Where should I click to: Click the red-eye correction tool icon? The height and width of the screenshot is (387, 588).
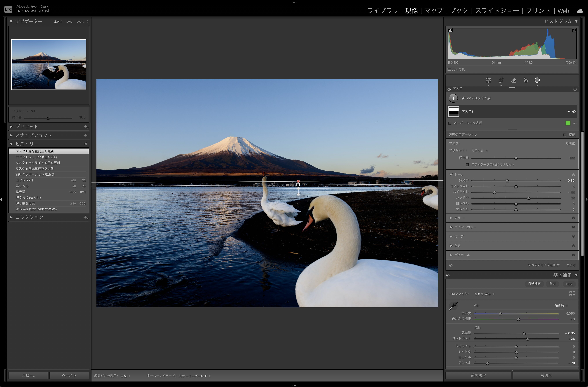click(526, 80)
